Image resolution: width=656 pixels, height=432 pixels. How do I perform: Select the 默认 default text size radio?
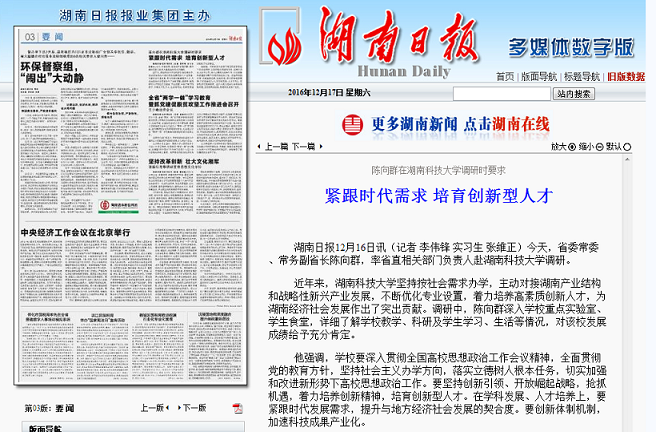pos(627,147)
